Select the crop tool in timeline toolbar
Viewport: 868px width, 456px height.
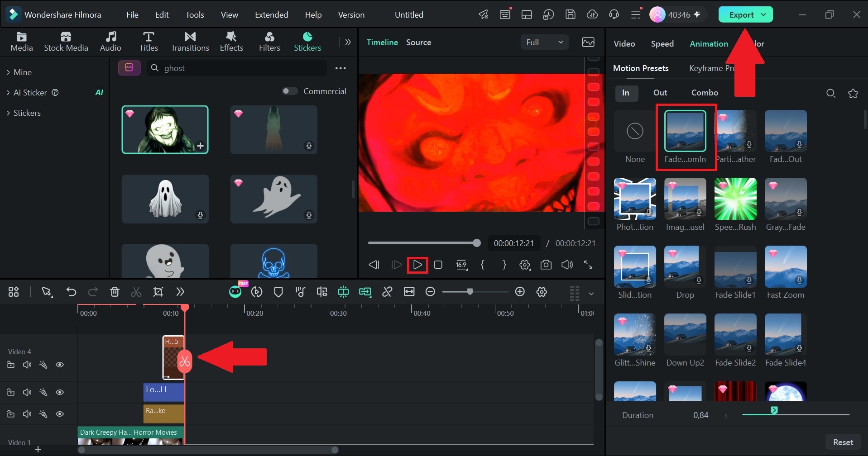click(158, 292)
